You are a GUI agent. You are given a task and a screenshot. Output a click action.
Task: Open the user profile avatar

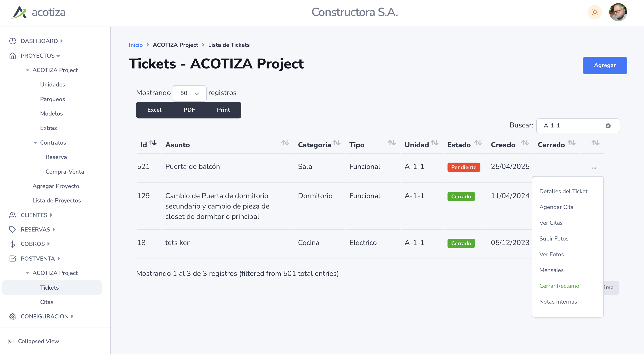click(618, 12)
